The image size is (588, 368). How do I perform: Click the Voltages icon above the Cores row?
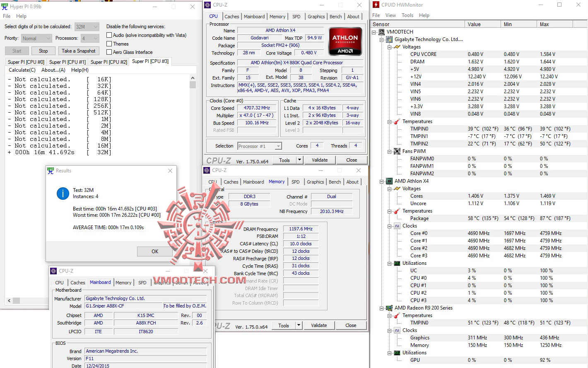[x=397, y=189]
